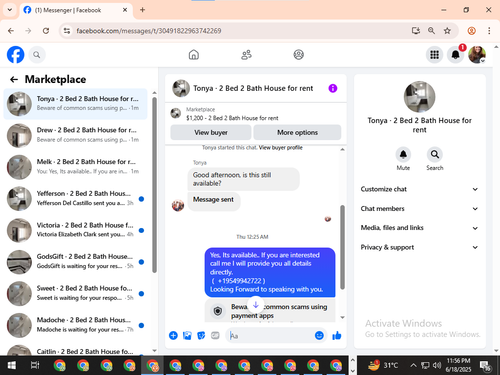This screenshot has height=375, width=500.
Task: Click the browser back arrow
Action: coord(11,31)
